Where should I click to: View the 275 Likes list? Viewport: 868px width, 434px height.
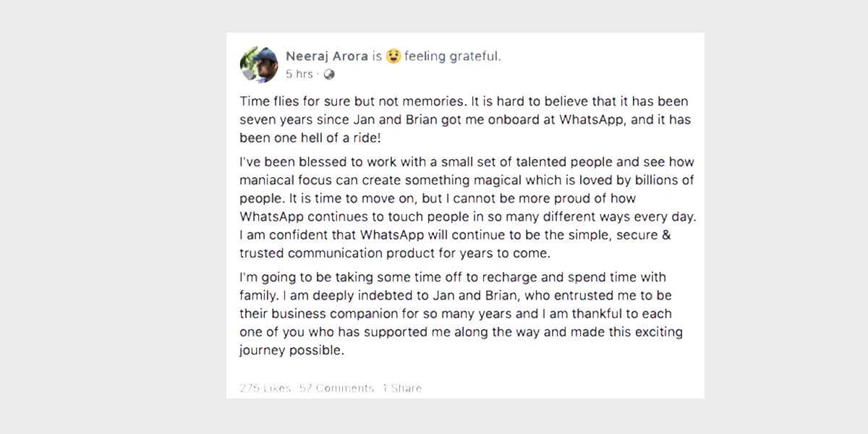coord(265,388)
